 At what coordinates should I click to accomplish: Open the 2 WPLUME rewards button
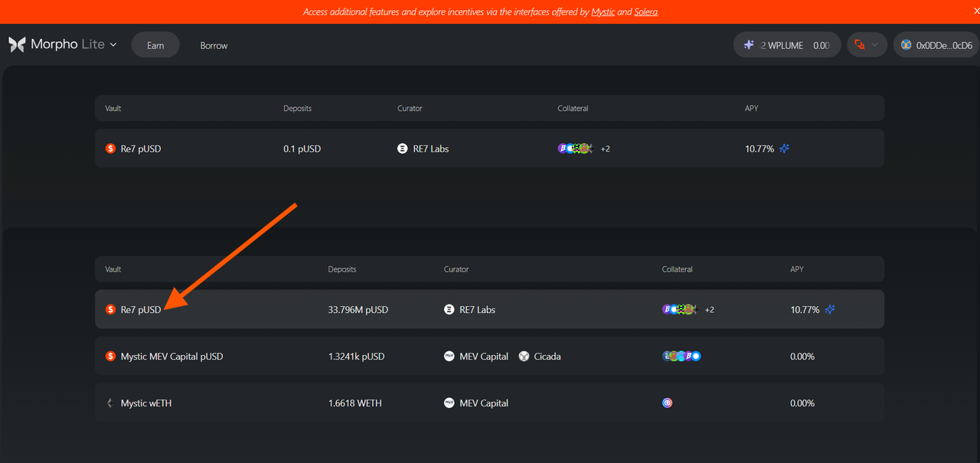coord(787,45)
